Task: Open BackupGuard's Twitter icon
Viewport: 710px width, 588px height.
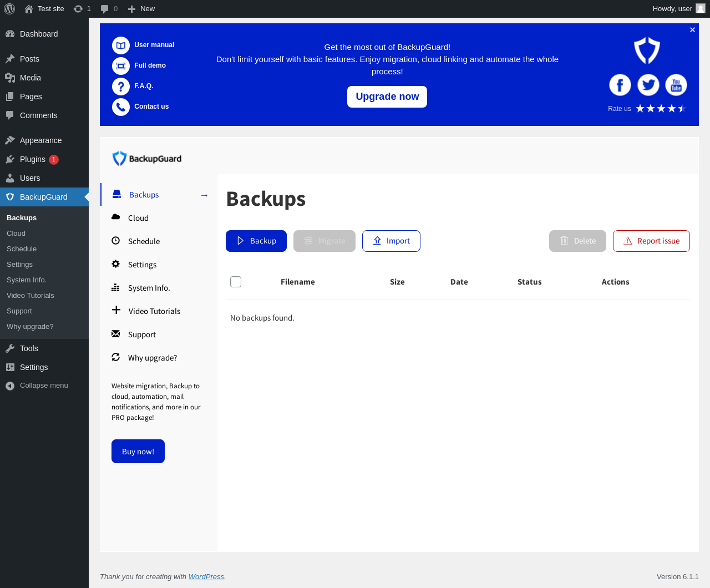Action: (x=648, y=85)
